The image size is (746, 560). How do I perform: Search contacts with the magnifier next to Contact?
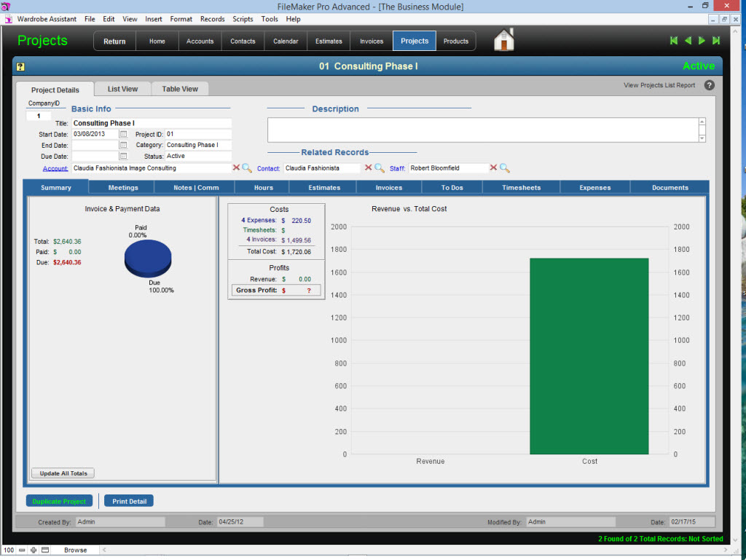pyautogui.click(x=379, y=167)
